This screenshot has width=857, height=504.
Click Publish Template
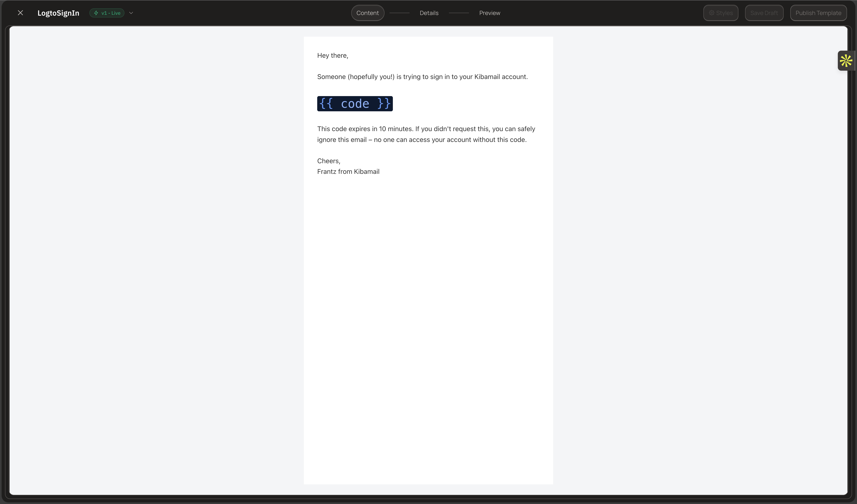pyautogui.click(x=818, y=13)
